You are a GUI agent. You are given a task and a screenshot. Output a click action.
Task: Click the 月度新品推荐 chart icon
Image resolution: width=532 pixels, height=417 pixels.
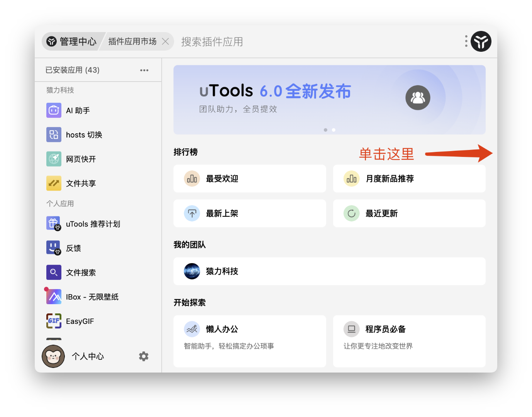point(351,179)
